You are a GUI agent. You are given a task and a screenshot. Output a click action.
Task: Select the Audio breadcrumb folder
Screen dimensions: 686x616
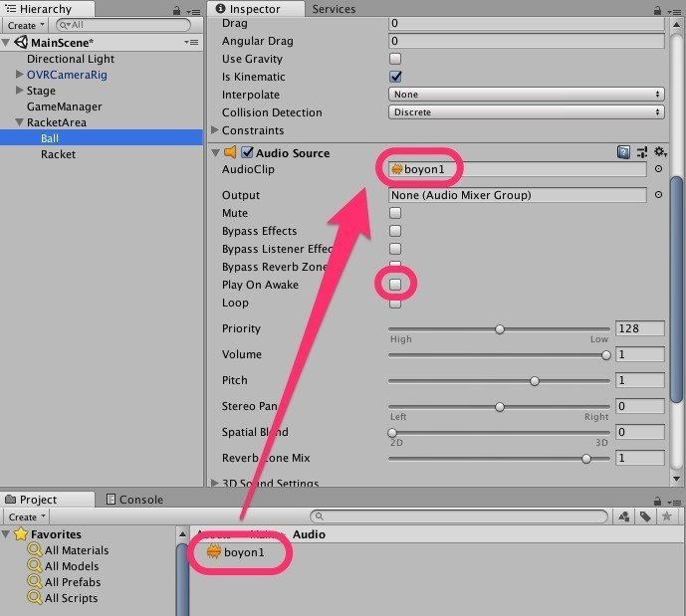point(309,534)
